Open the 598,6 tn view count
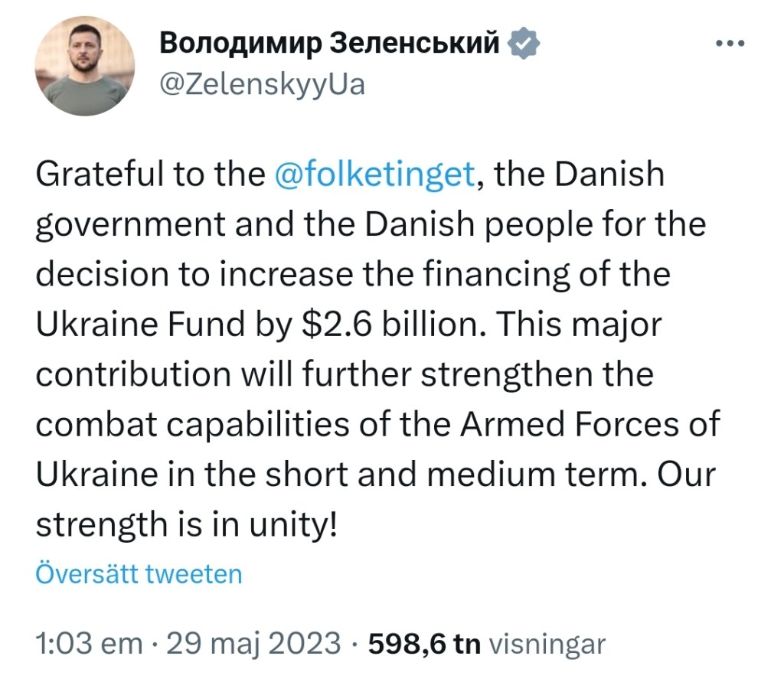784x682 pixels. tap(423, 643)
